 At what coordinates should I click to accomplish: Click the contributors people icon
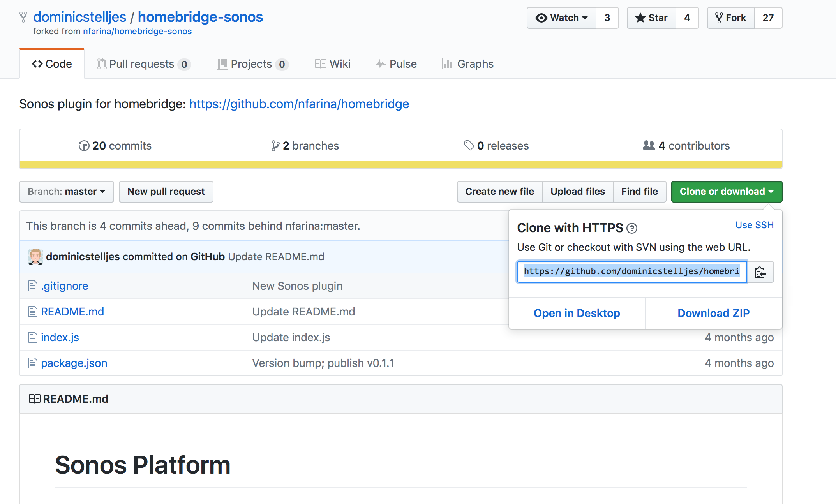coord(649,146)
